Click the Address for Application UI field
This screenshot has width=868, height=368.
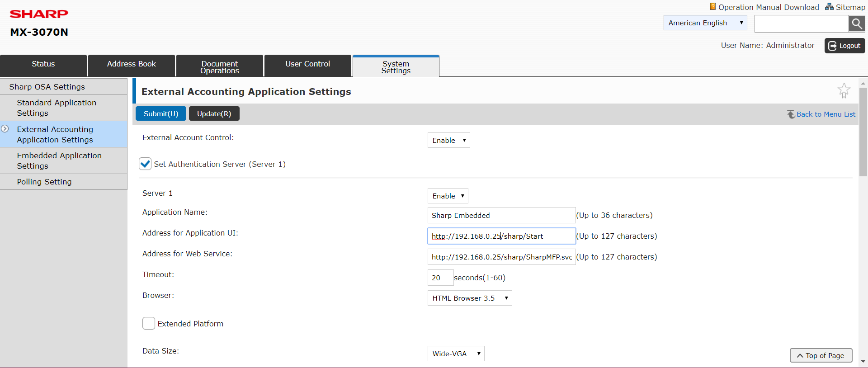click(x=501, y=236)
